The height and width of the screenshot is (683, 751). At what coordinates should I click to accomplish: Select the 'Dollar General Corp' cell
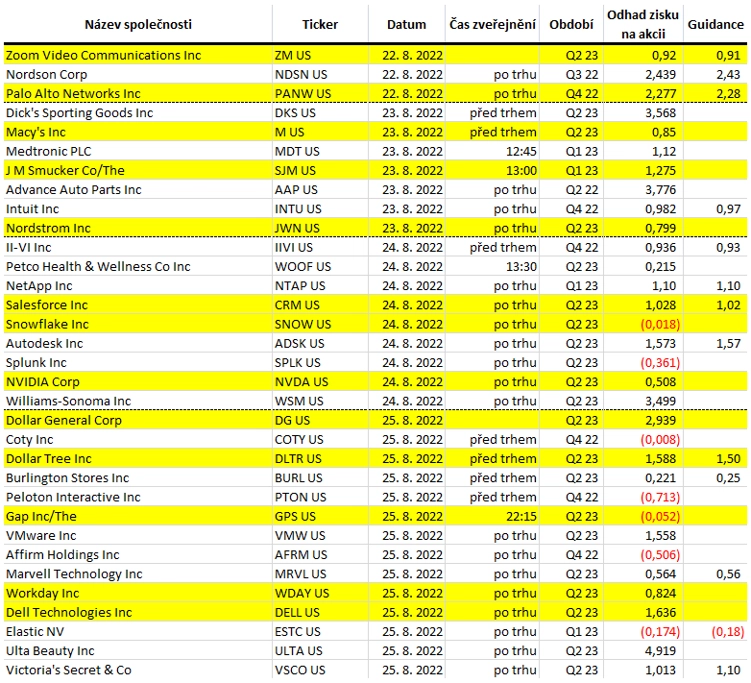[x=138, y=420]
